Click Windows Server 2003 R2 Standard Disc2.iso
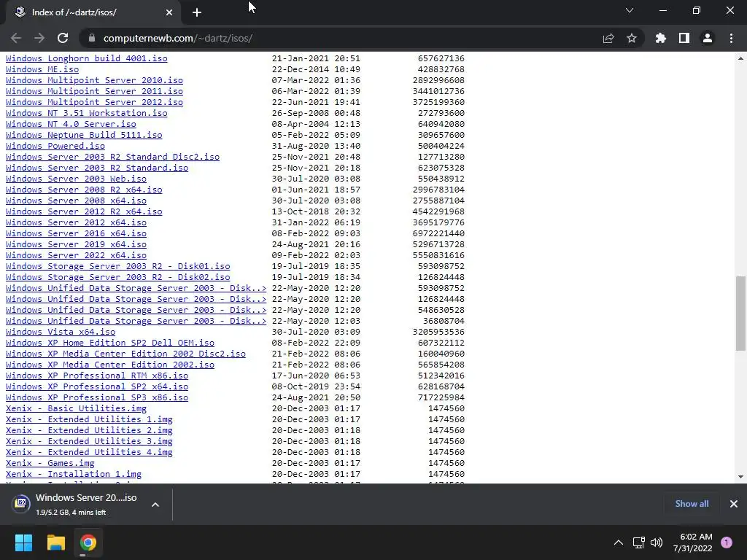The width and height of the screenshot is (747, 560). tap(112, 157)
